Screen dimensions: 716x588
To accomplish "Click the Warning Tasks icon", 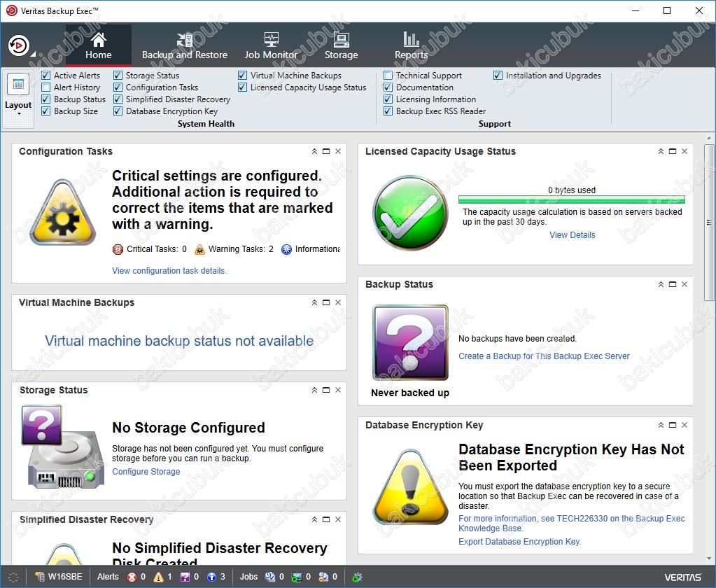I will pyautogui.click(x=199, y=249).
